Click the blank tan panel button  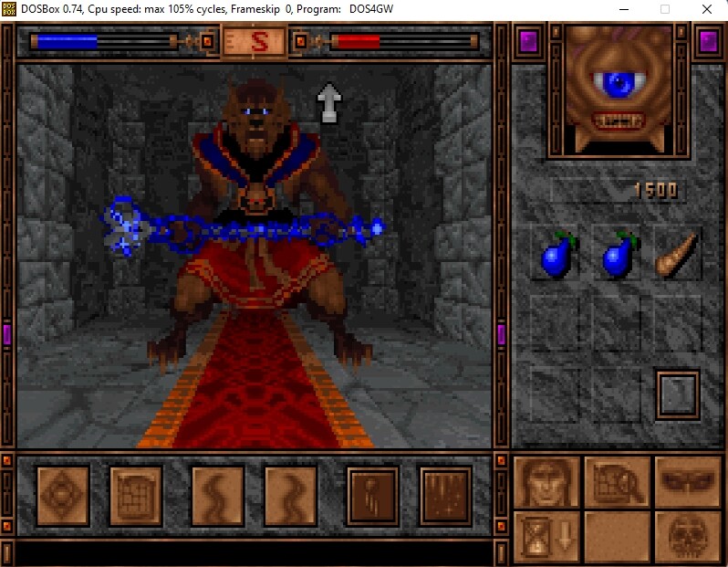[x=619, y=537]
